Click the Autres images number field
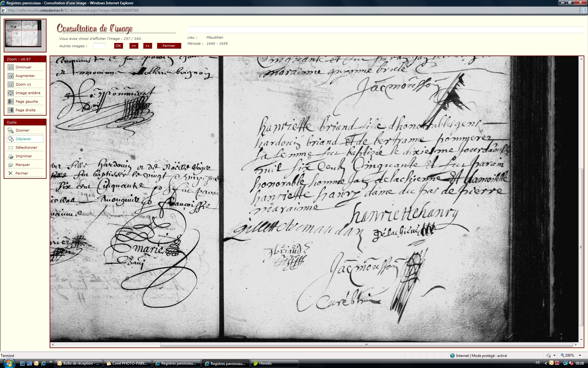Viewport: 588px width, 368px height. click(x=99, y=46)
